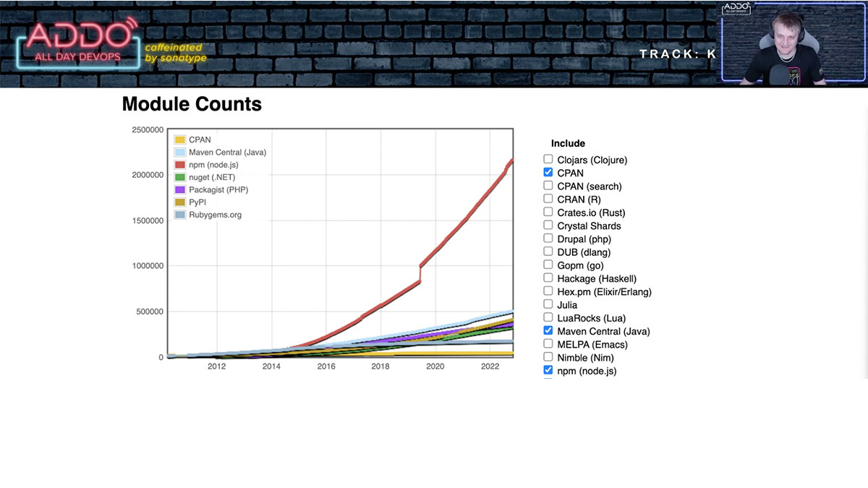
Task: Enable the Drupal (php) checkbox
Action: tap(548, 239)
